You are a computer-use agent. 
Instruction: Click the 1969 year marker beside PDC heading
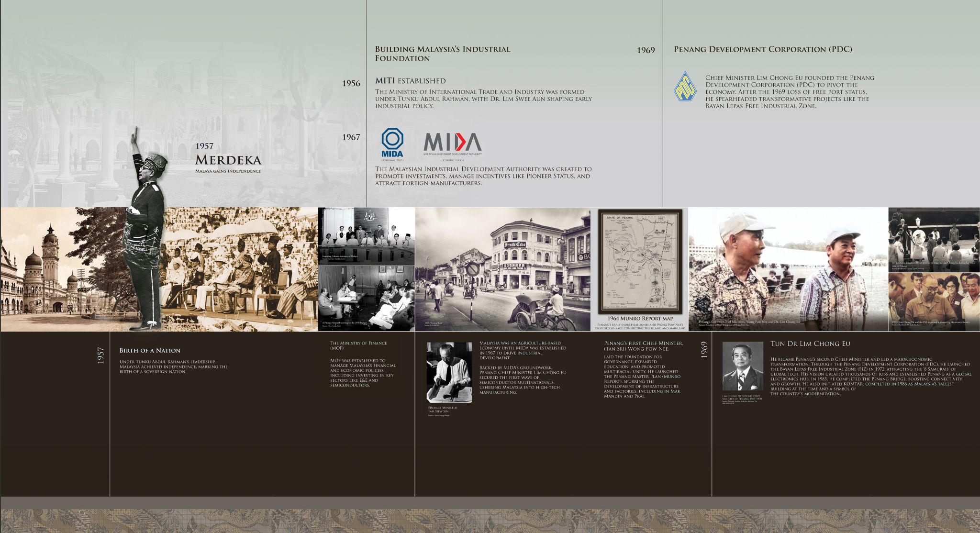tap(646, 50)
